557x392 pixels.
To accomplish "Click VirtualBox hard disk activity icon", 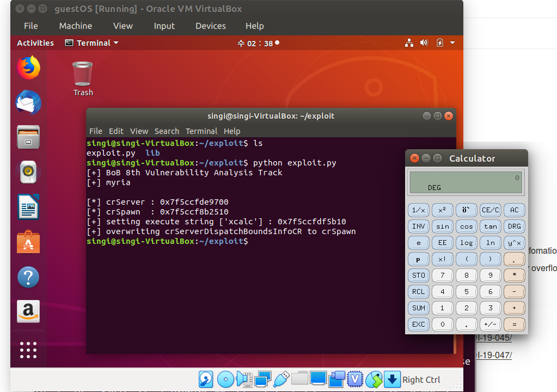I will pyautogui.click(x=206, y=379).
